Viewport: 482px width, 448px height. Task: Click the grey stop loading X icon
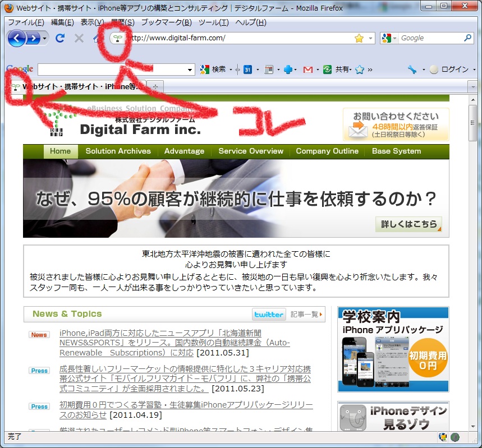click(79, 39)
